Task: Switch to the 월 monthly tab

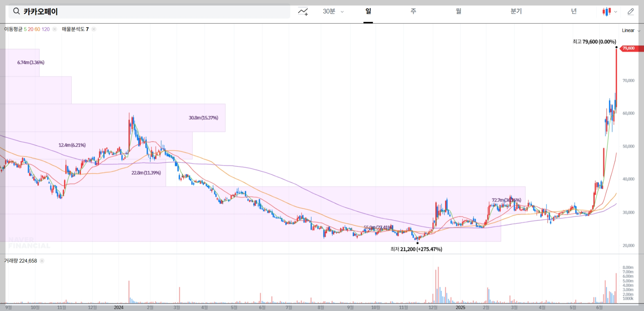Action: (458, 11)
